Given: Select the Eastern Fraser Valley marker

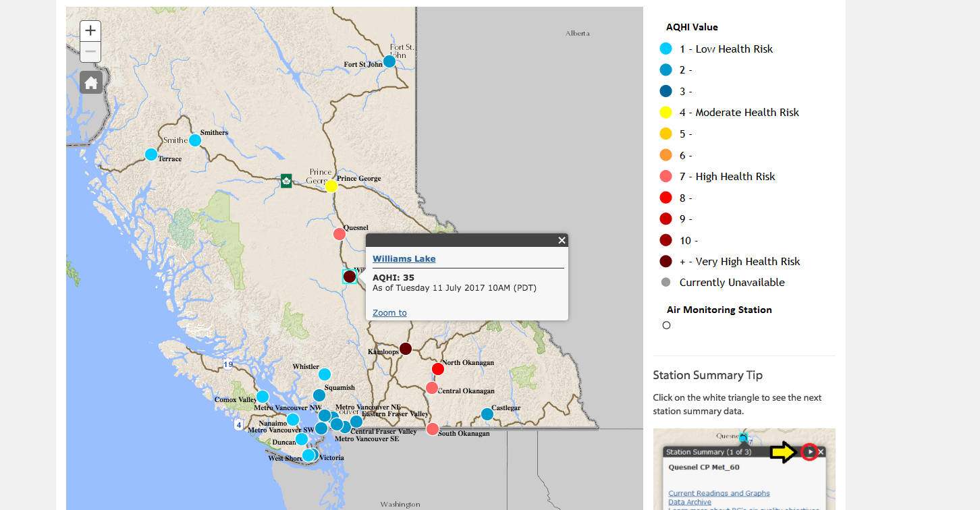Looking at the screenshot, I should tap(356, 422).
